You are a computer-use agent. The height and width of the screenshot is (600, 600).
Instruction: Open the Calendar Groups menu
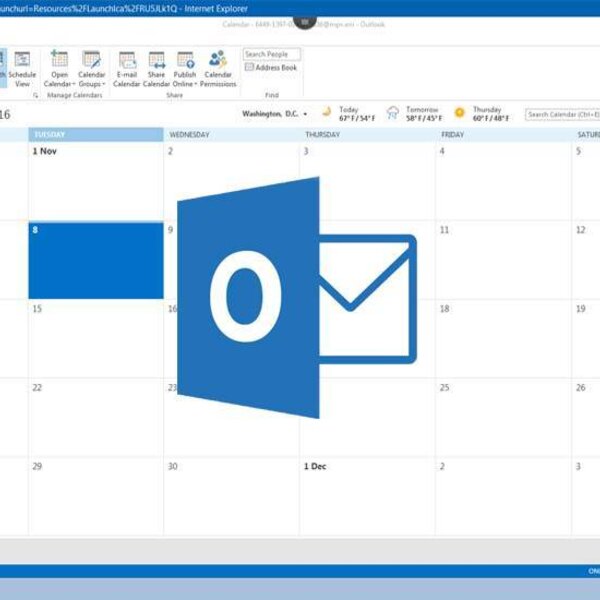coord(91,69)
